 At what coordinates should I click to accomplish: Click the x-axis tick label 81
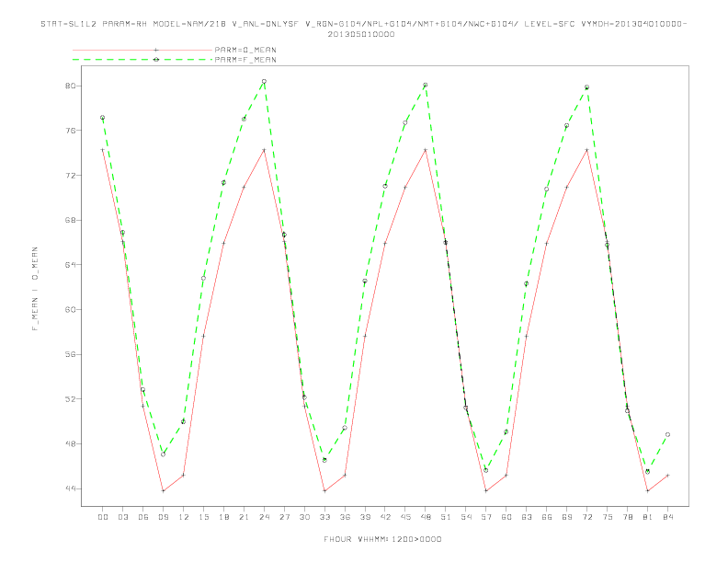click(x=648, y=517)
